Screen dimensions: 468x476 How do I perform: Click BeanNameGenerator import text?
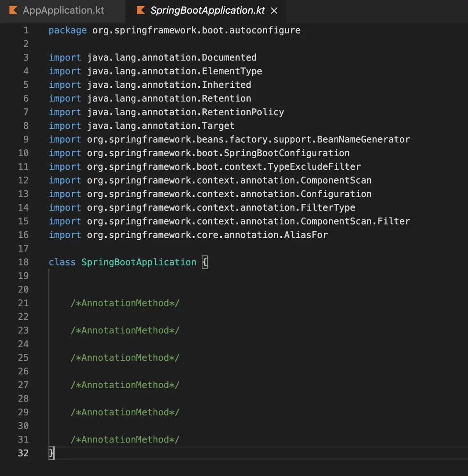pos(363,140)
